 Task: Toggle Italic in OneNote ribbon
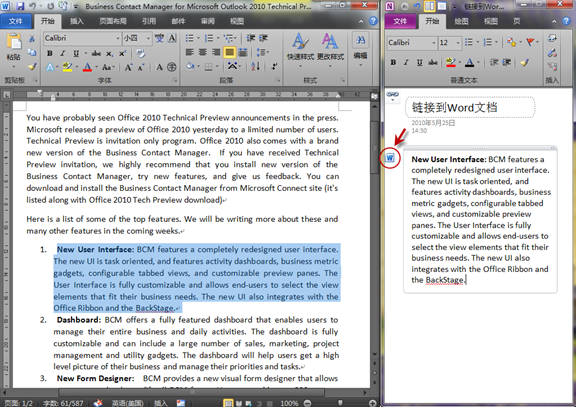(406, 62)
